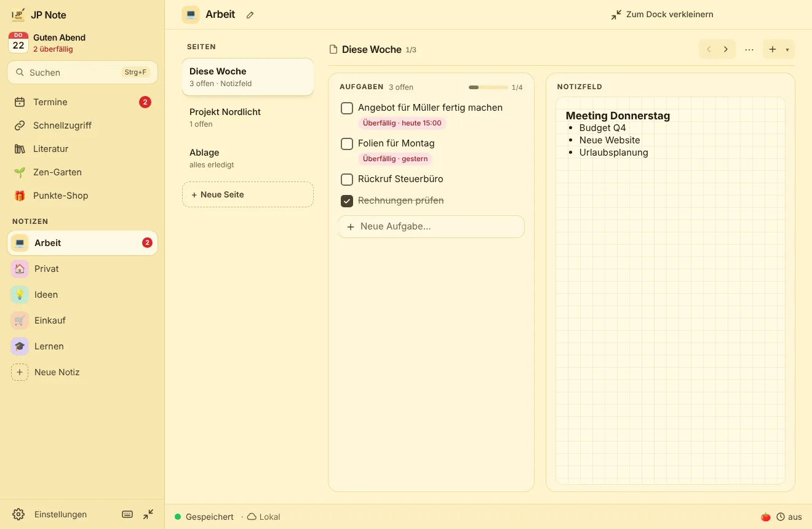Open the Lernen notebook
The width and height of the screenshot is (812, 529).
tap(82, 346)
